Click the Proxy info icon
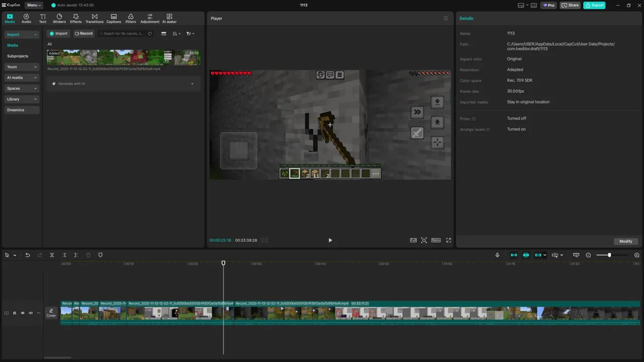 [473, 119]
